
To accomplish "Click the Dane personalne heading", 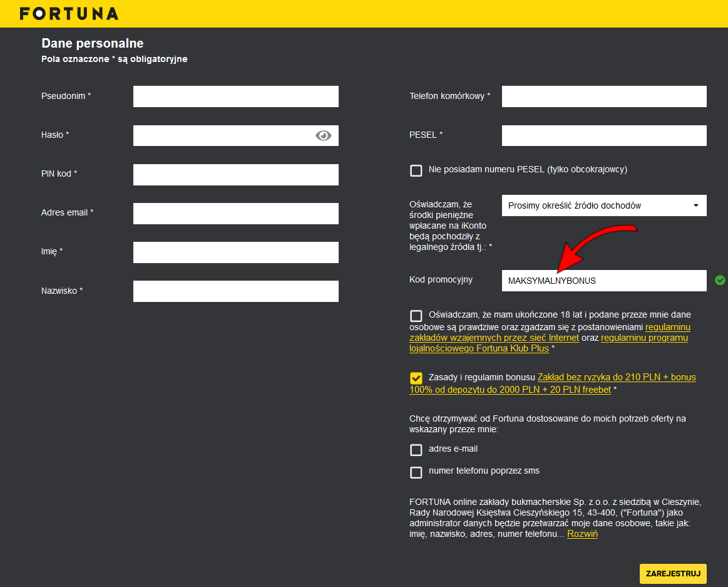I will click(x=93, y=43).
